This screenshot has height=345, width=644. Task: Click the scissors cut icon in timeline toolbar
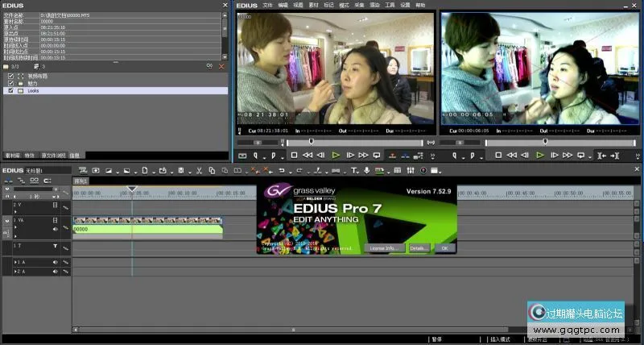199,170
